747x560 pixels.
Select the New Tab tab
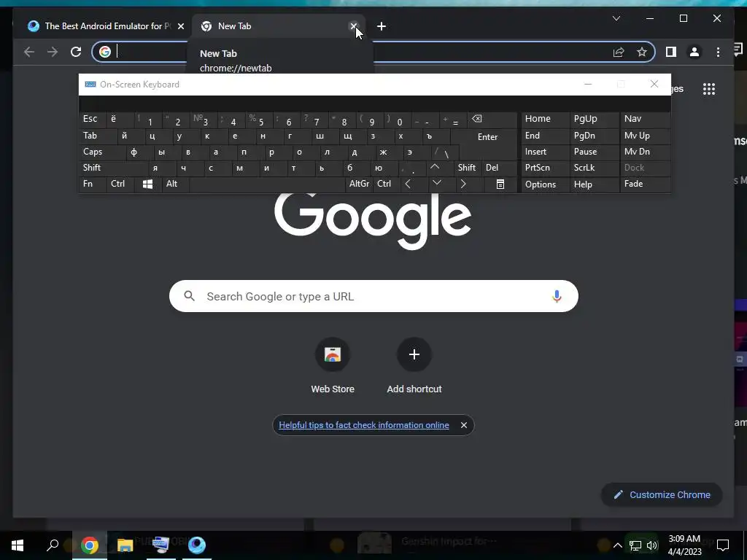pyautogui.click(x=276, y=26)
